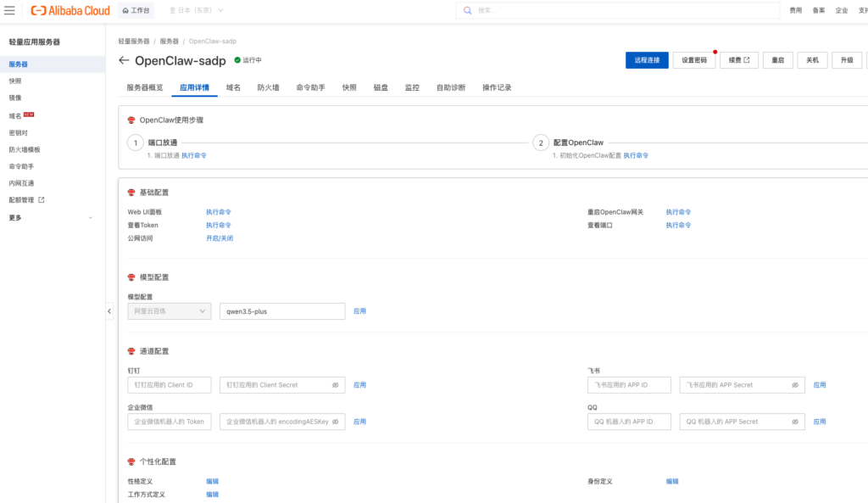Screen dimensions: 868x503
Task: Open the hamburger navigation menu
Action: 10,10
